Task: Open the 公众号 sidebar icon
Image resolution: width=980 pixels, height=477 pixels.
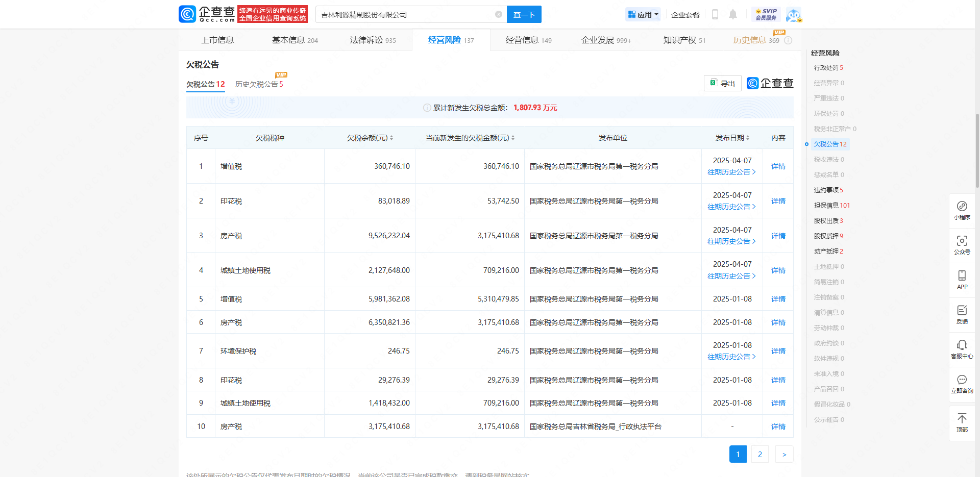Action: (x=962, y=245)
